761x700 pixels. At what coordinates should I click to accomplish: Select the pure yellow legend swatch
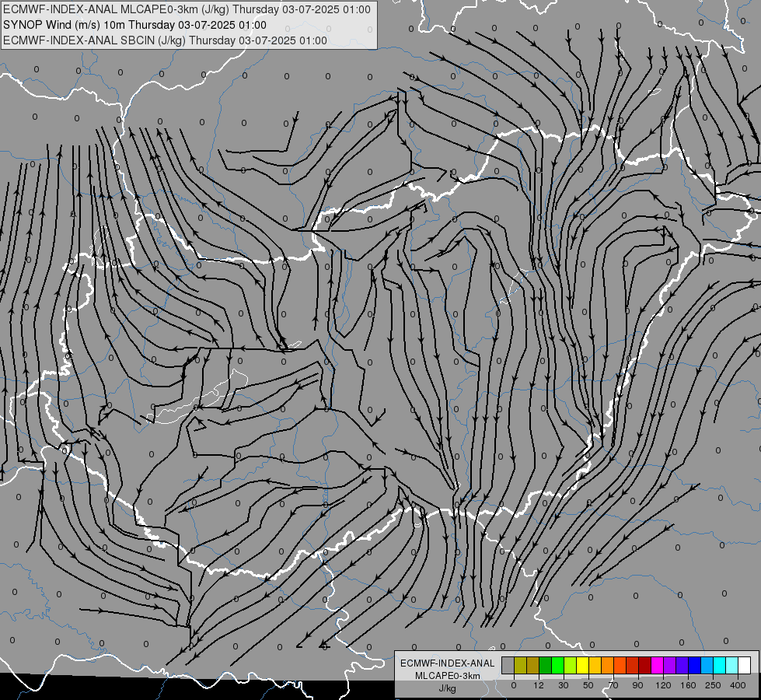[x=582, y=666]
